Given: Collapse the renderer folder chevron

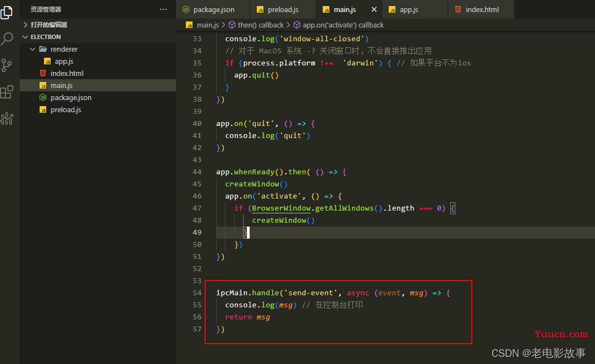Looking at the screenshot, I should (x=32, y=49).
